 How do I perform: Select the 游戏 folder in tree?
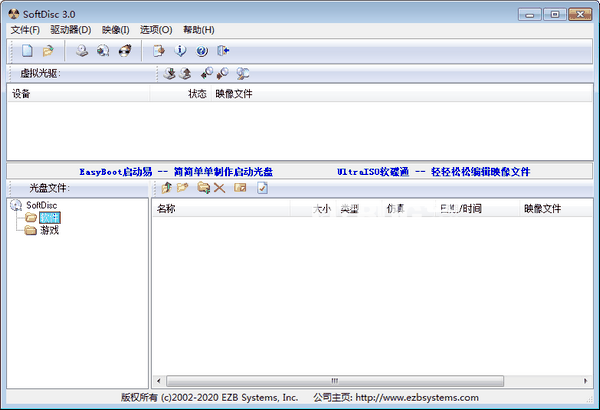(50, 230)
